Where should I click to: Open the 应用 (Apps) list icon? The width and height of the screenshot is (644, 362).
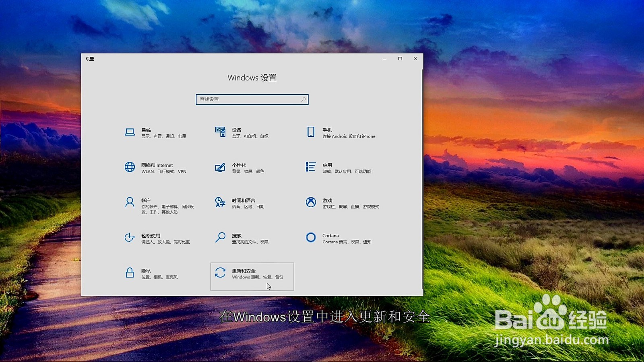[310, 167]
